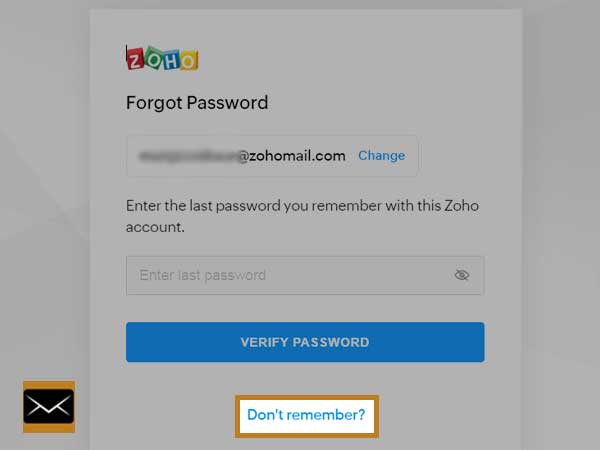The image size is (600, 450).
Task: Click the green O tile in the logo
Action: [x=154, y=57]
